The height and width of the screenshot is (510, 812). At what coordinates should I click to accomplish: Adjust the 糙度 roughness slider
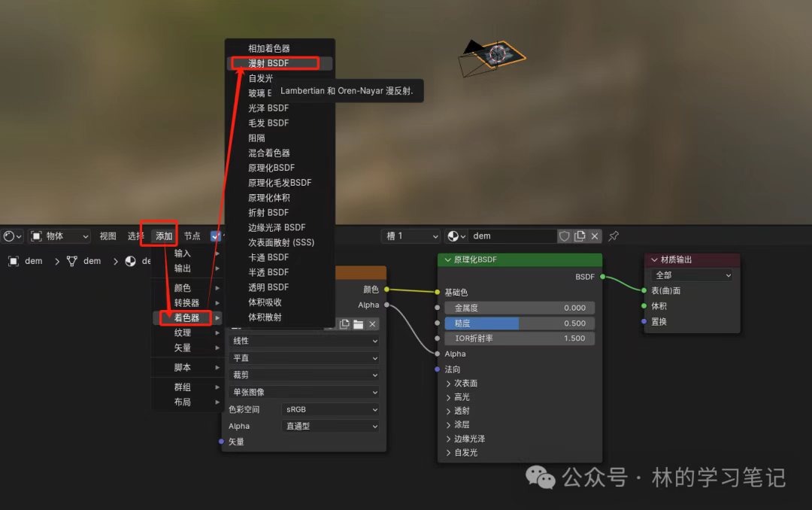(520, 323)
